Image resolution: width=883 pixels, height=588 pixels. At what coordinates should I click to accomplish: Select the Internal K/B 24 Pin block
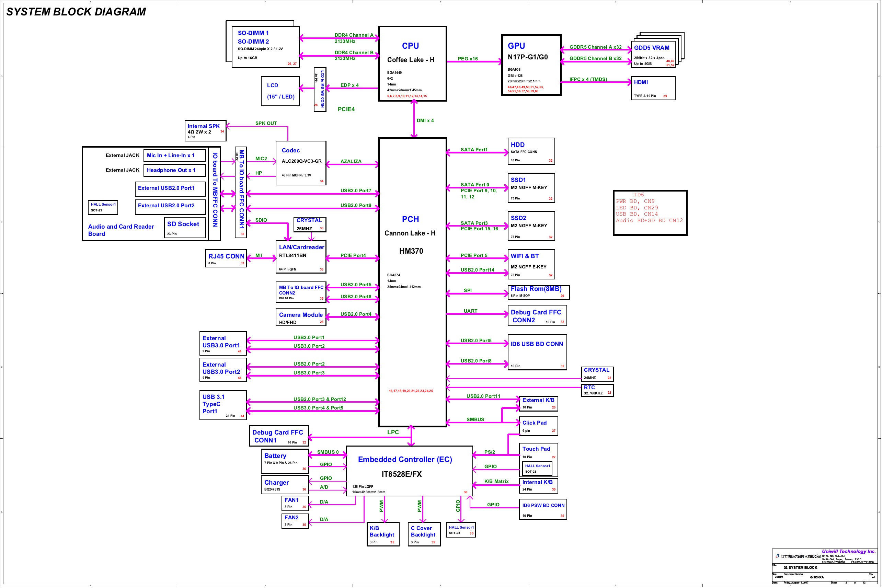[538, 486]
